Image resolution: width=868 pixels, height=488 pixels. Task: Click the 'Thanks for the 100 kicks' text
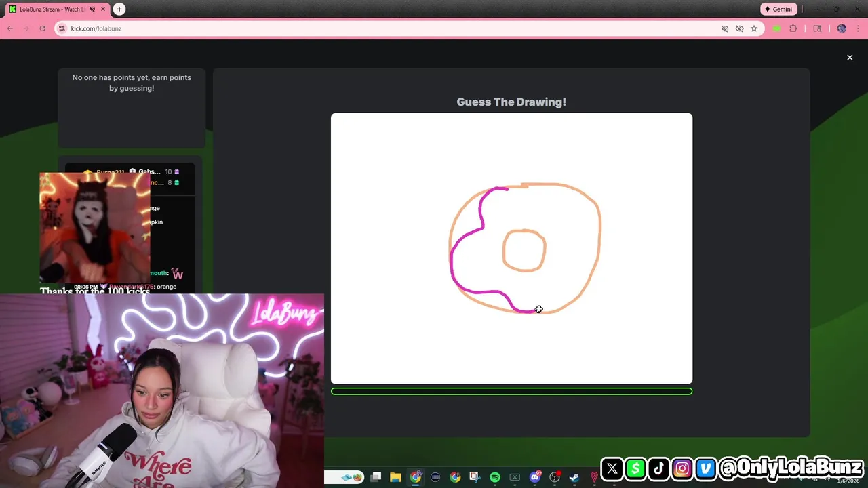click(x=95, y=291)
